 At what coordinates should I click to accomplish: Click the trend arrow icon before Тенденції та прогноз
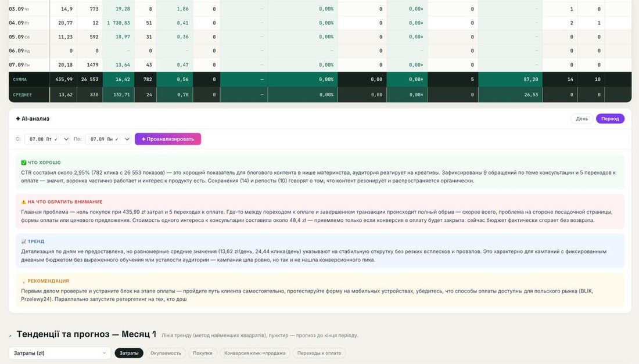(x=10, y=336)
